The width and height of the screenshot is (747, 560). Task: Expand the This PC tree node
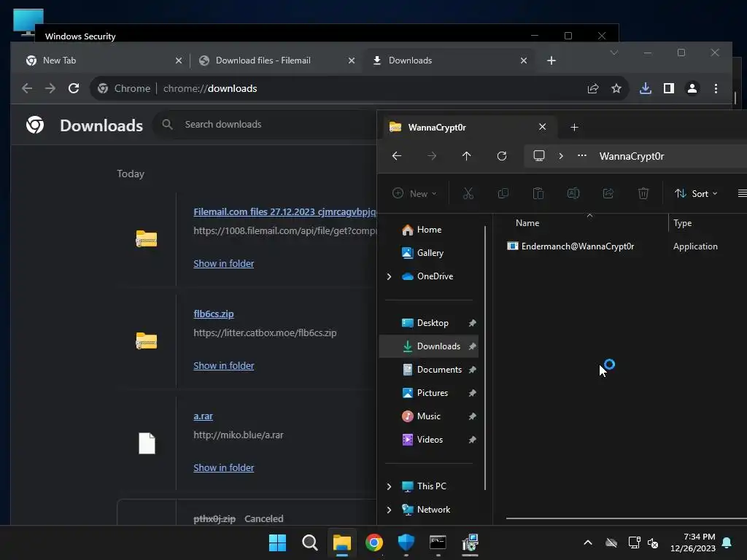click(390, 486)
